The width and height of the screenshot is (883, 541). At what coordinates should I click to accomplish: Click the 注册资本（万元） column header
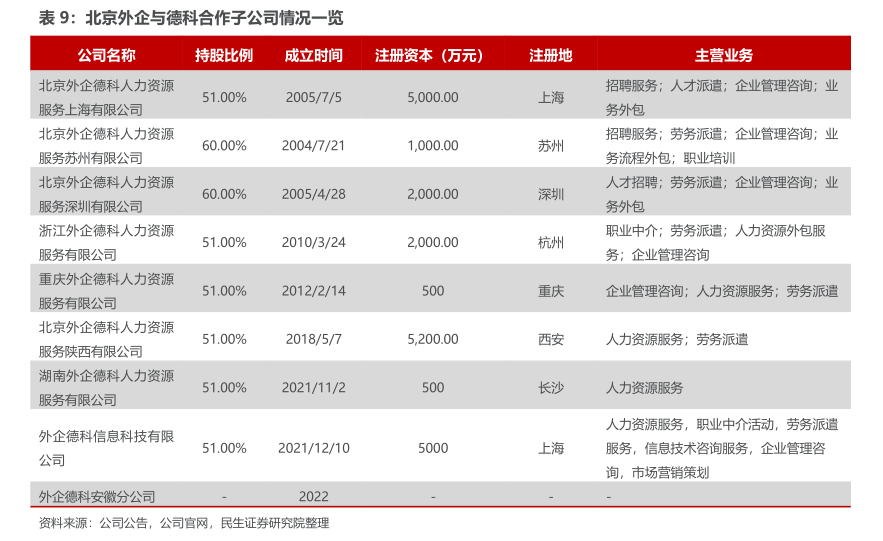click(x=433, y=55)
